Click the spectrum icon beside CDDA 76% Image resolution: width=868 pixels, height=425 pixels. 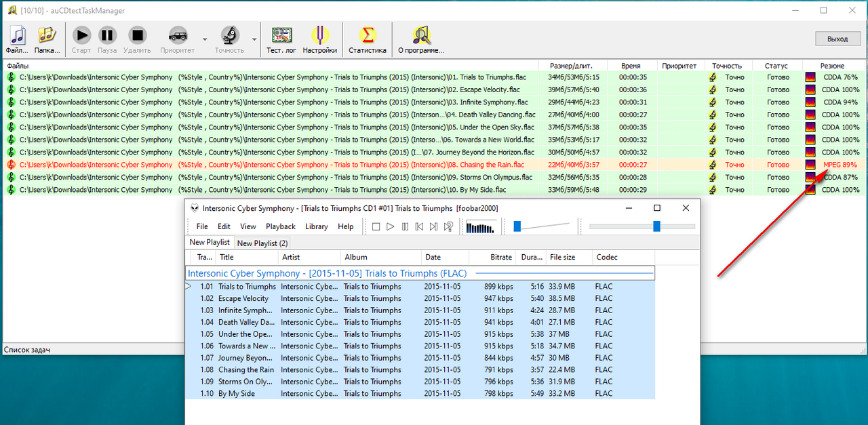coord(810,77)
